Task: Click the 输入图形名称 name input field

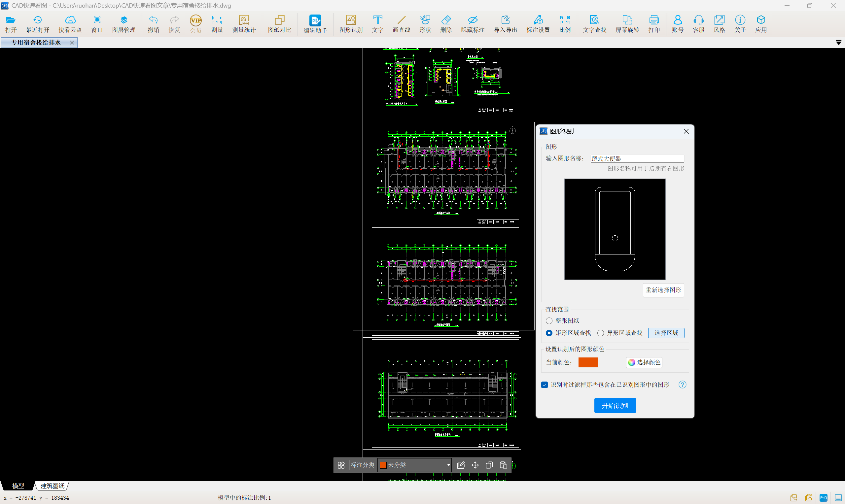Action: [637, 159]
